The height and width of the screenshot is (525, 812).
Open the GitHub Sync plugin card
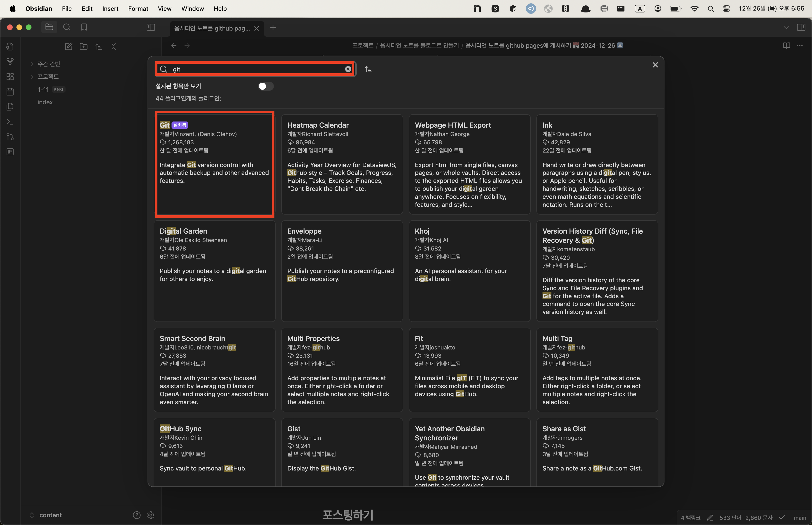click(214, 452)
